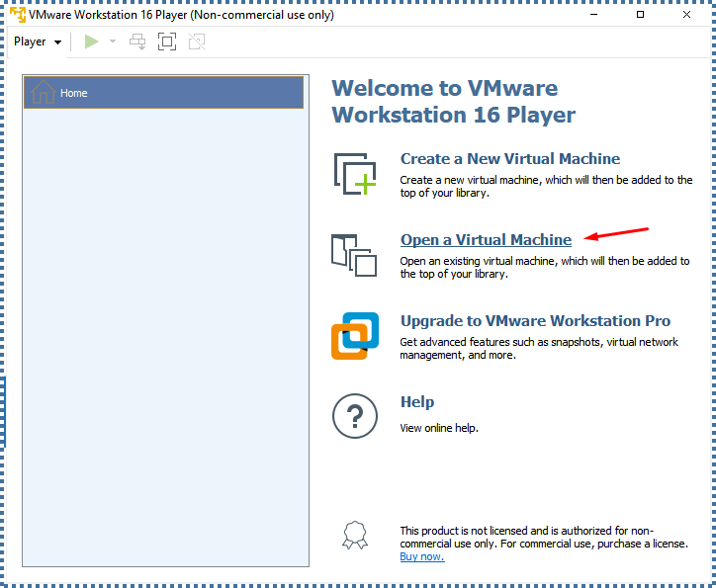Click the Home house icon

pyautogui.click(x=43, y=92)
